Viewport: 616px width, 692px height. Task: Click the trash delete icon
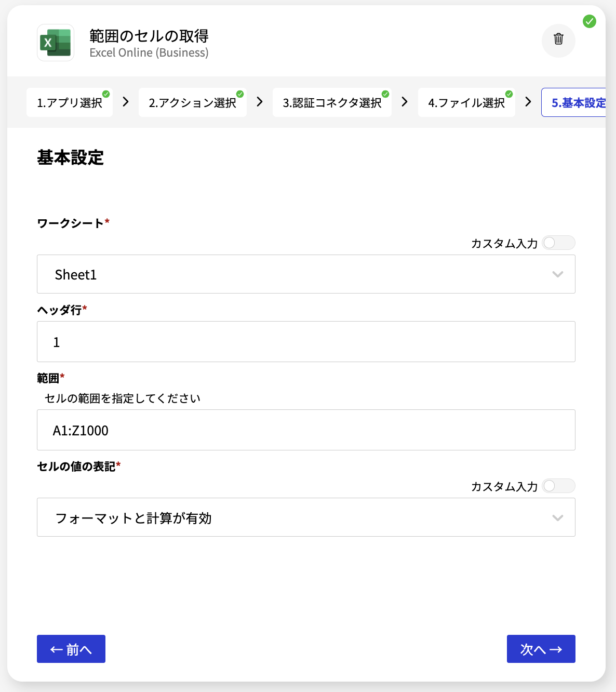click(x=558, y=39)
